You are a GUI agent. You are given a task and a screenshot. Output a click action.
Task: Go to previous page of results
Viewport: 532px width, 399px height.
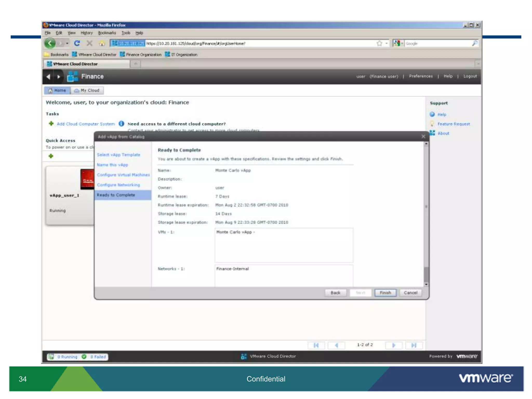(336, 345)
